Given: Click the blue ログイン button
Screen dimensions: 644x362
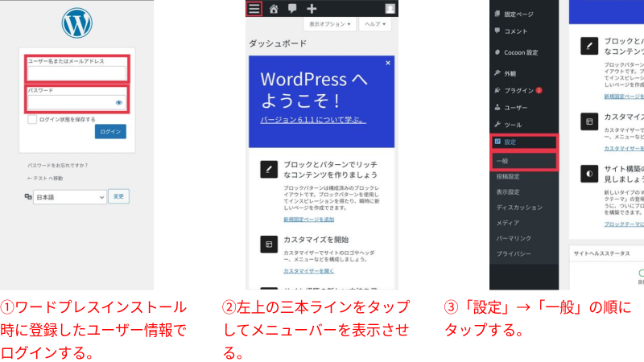Looking at the screenshot, I should pyautogui.click(x=110, y=131).
